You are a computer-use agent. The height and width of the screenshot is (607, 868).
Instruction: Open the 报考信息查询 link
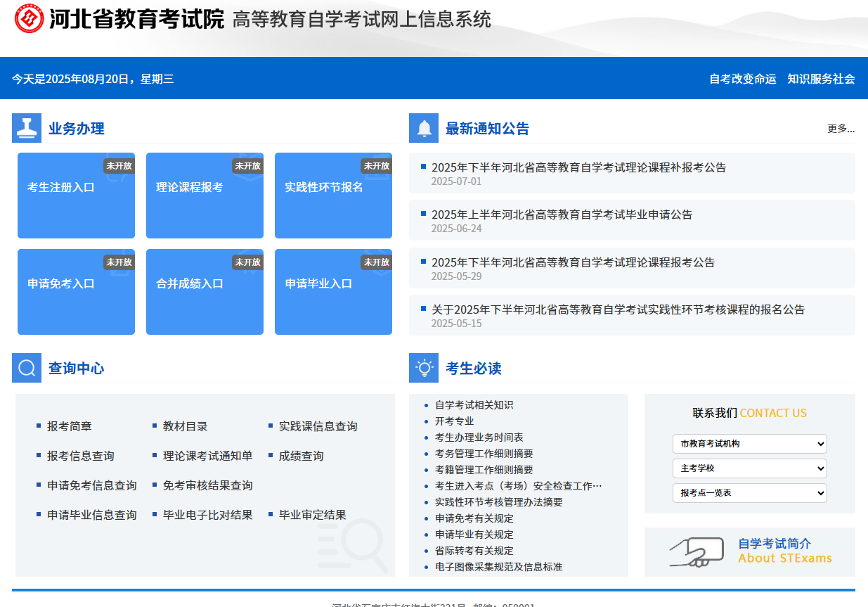[x=81, y=456]
